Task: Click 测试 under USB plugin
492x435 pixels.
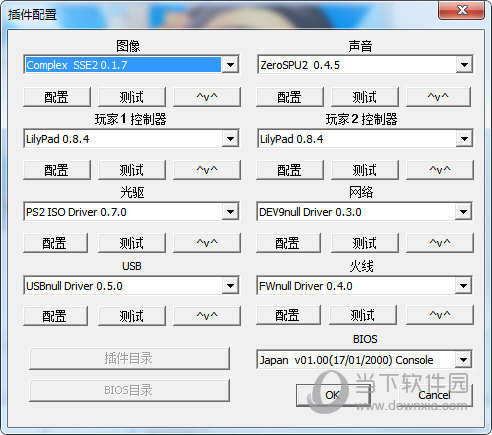Action: (132, 316)
